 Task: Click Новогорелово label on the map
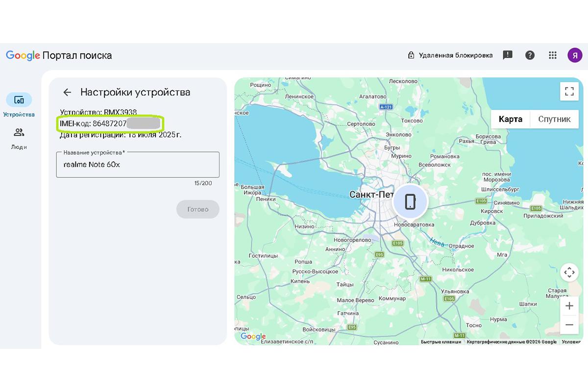tap(352, 240)
